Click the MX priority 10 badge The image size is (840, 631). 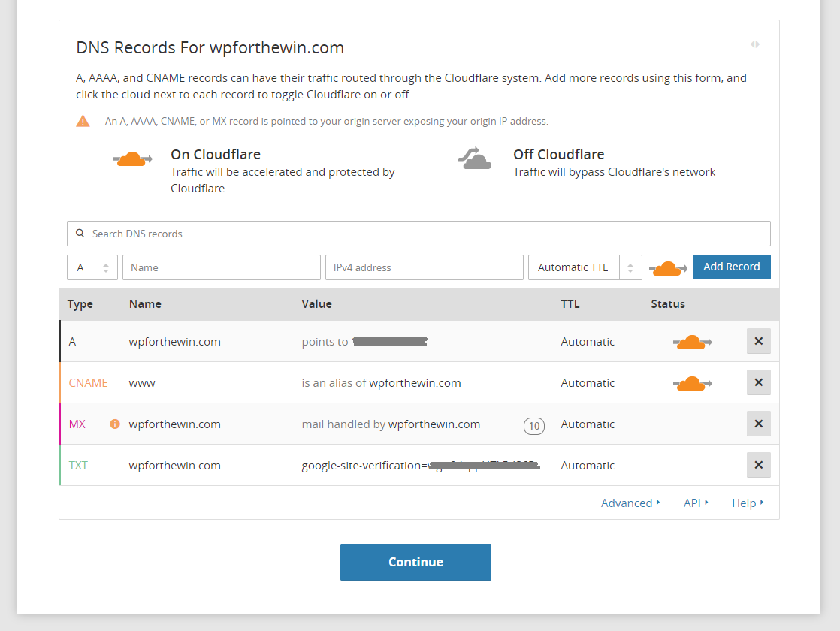[x=533, y=426]
